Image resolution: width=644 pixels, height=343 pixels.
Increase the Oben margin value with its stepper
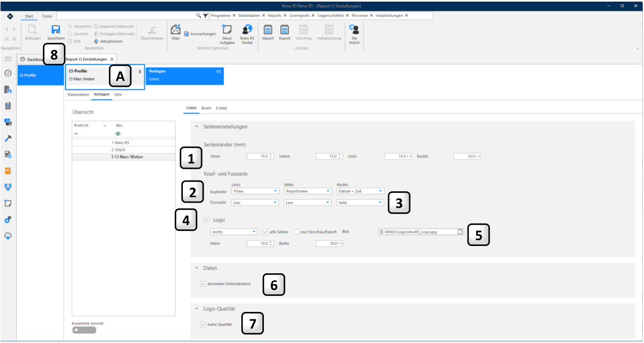pos(271,155)
